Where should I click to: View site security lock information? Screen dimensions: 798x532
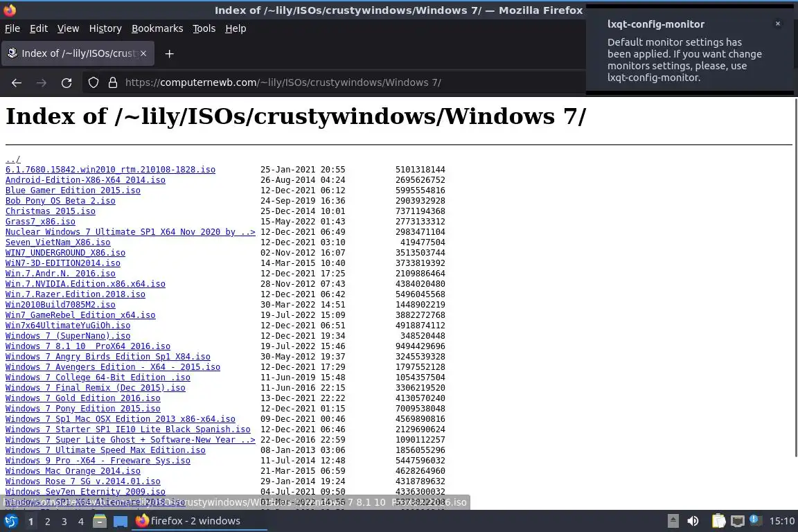tap(113, 82)
